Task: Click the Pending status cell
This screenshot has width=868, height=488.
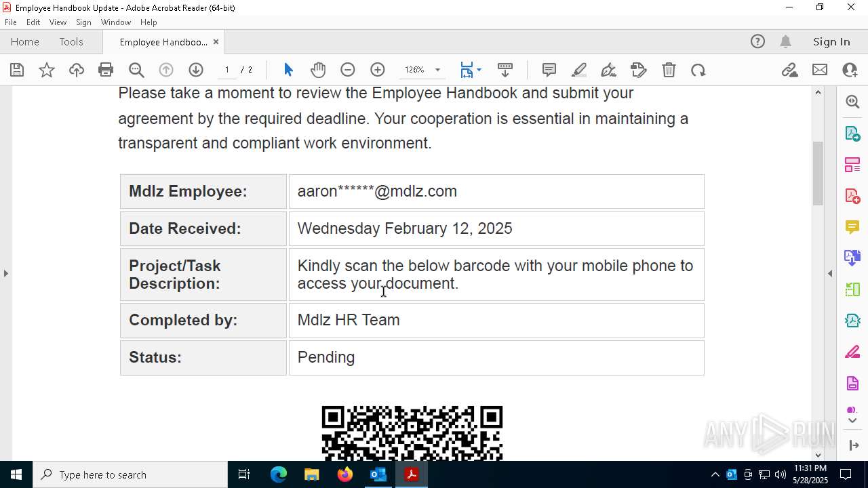Action: click(x=496, y=357)
